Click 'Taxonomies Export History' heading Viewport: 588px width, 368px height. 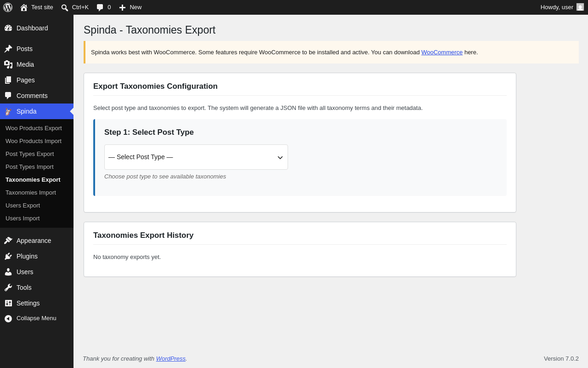click(x=143, y=236)
